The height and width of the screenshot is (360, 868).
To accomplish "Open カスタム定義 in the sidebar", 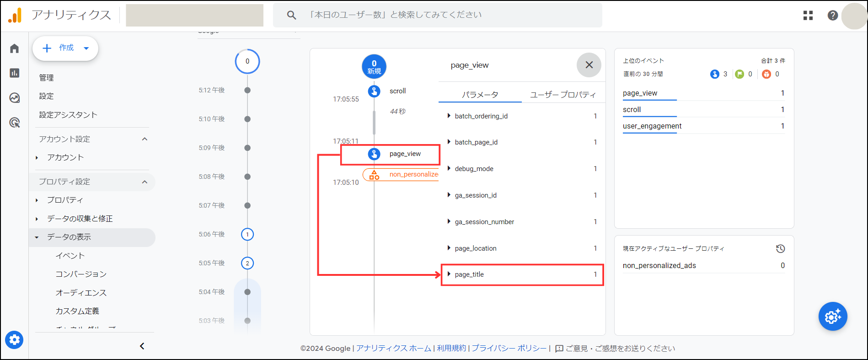I will pos(77,311).
